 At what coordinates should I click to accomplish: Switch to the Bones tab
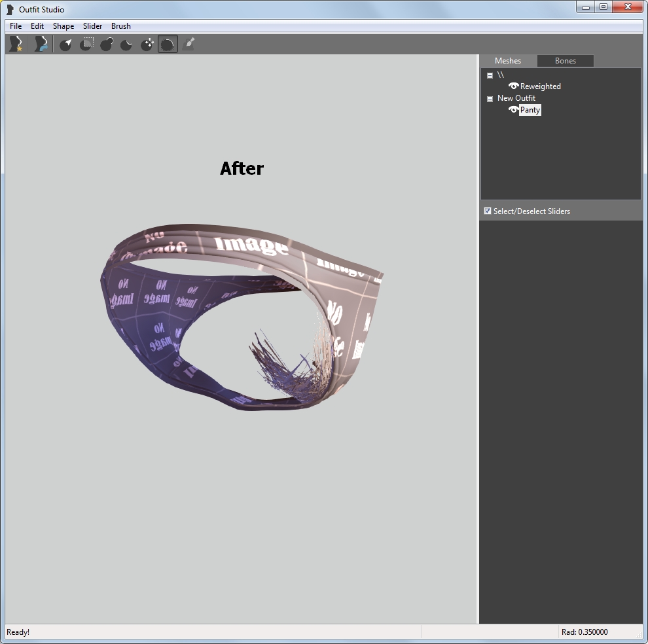point(565,61)
